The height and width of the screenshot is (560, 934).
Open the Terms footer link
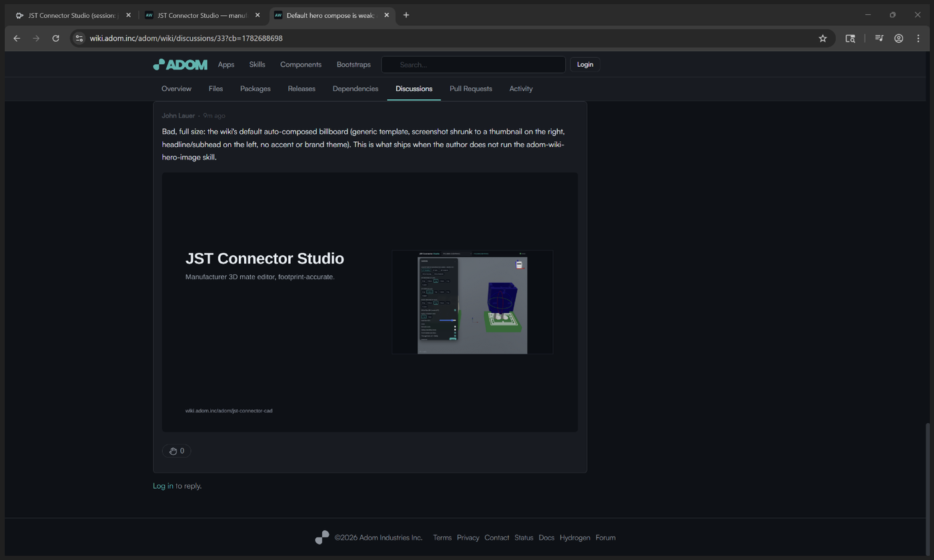tap(442, 537)
